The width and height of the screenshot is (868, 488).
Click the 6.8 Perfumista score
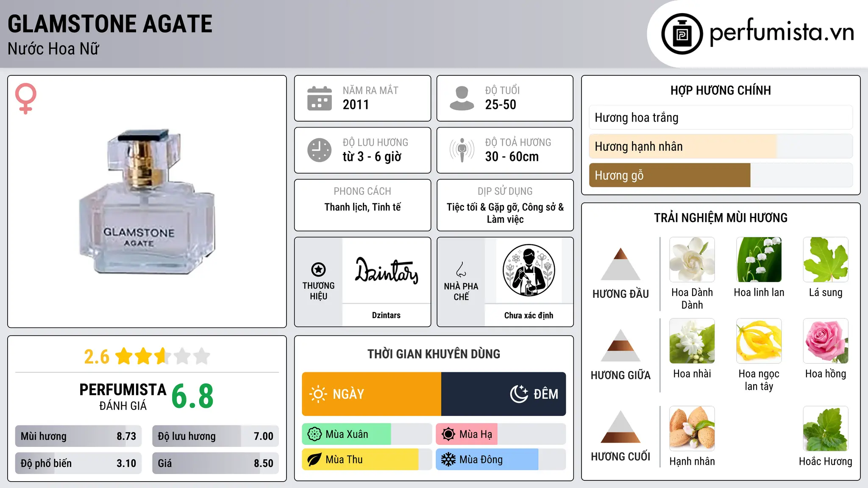click(192, 396)
